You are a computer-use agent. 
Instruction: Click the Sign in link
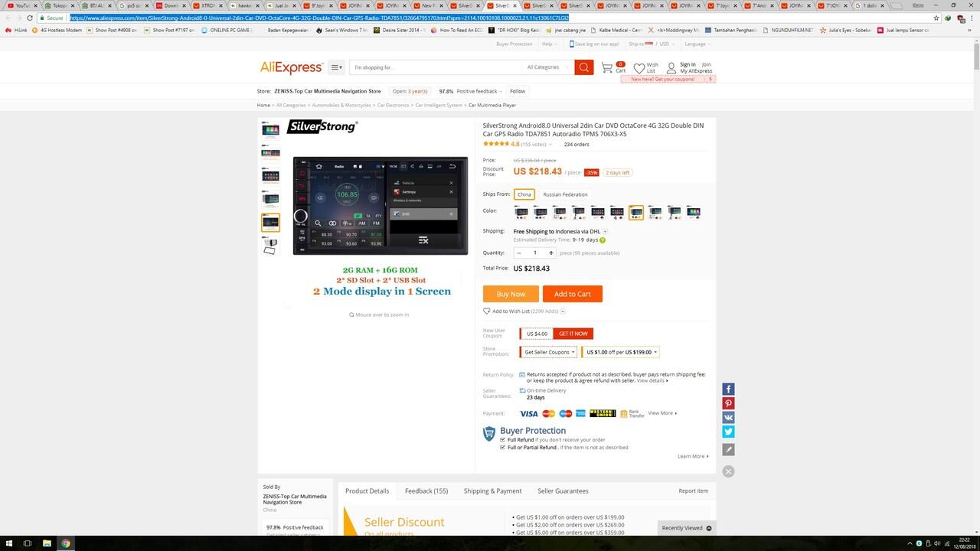[x=688, y=64]
